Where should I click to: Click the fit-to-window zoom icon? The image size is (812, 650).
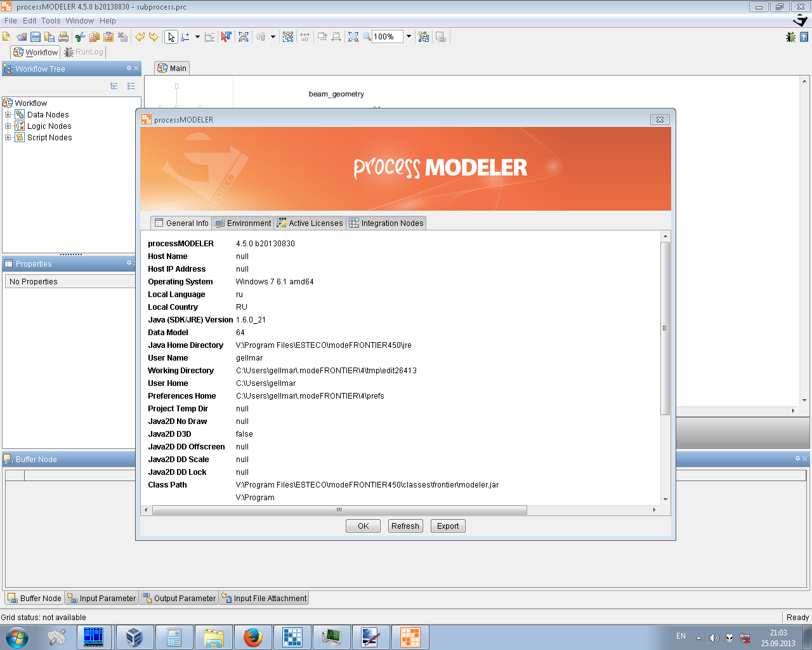[353, 37]
